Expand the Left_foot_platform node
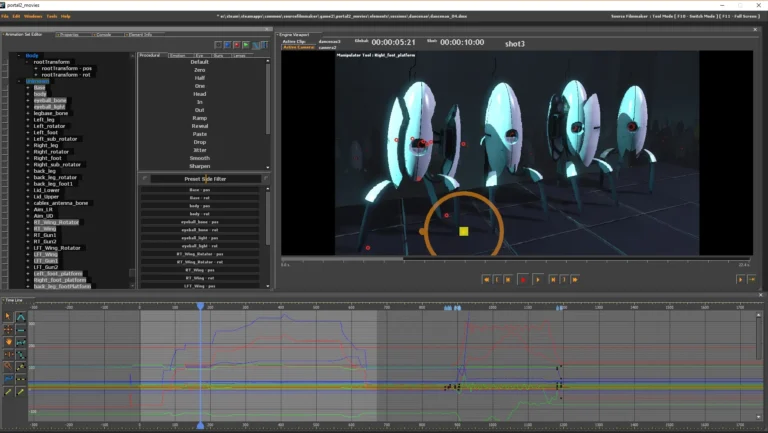 (x=28, y=273)
